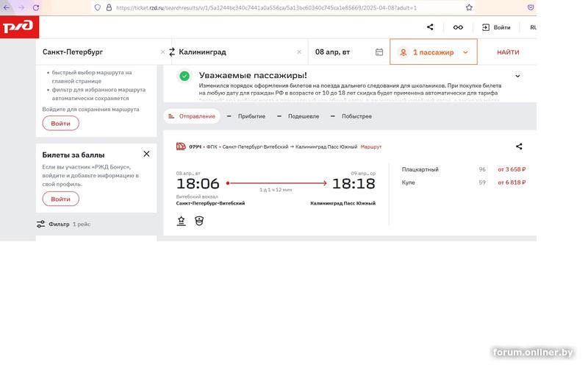This screenshot has height=368, width=588.
Task: Click the padlock site security icon
Action: (109, 7)
